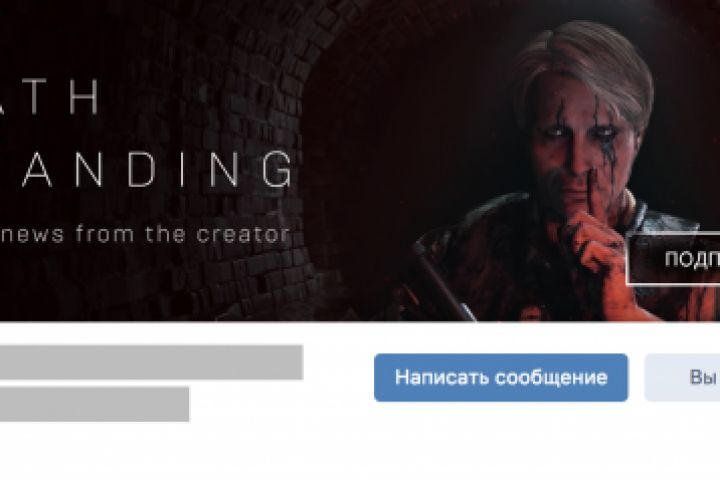Screen dimensions: 720x480
Task: Click the news from the creator caption
Action: (145, 233)
